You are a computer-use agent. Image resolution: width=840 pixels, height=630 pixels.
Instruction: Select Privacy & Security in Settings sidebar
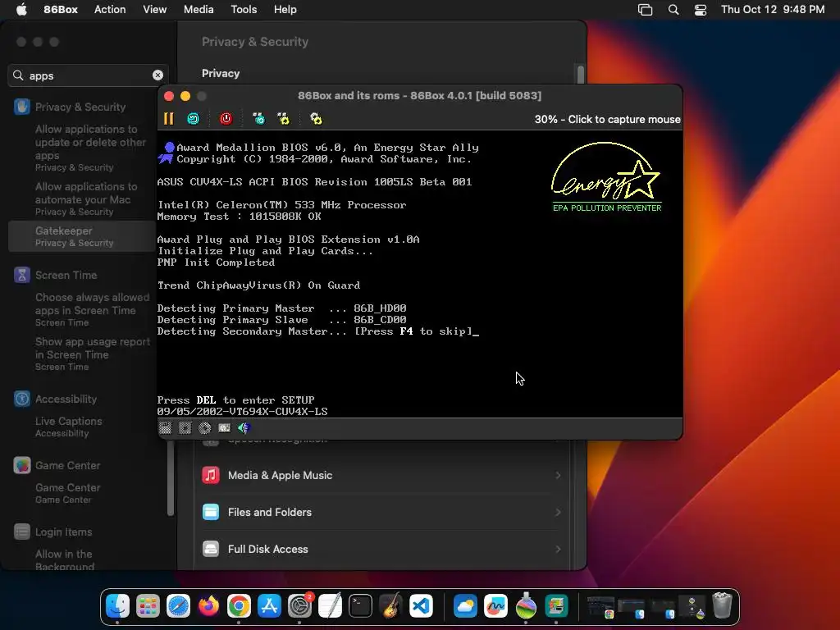(x=80, y=107)
